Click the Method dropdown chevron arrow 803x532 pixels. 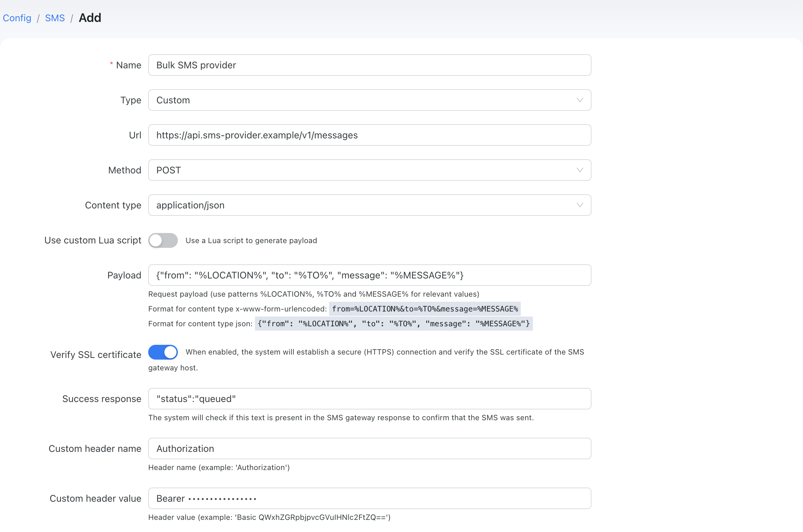click(580, 170)
